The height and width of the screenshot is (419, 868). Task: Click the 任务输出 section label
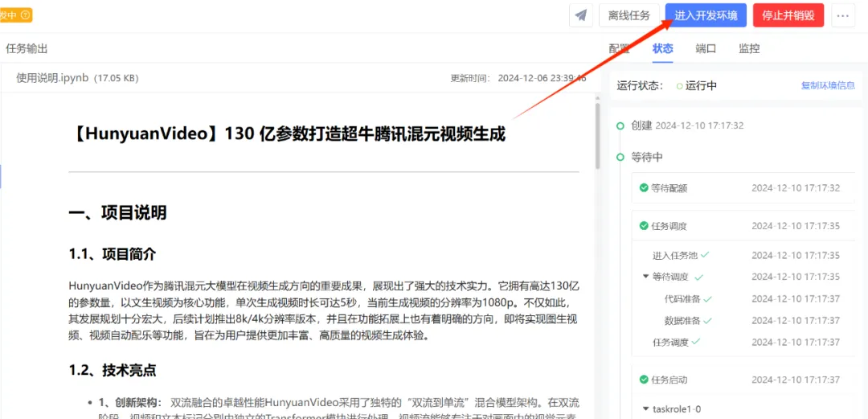27,49
